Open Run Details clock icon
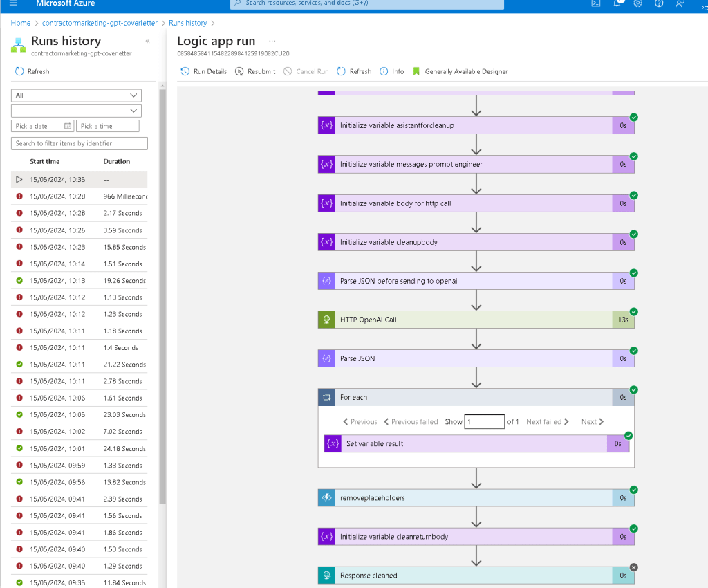The height and width of the screenshot is (588, 708). click(185, 71)
